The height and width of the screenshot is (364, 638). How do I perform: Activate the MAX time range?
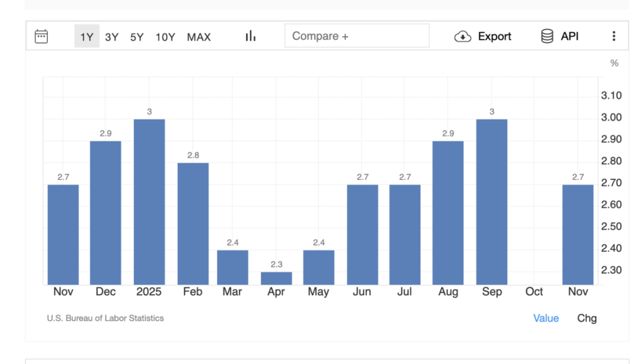coord(198,37)
